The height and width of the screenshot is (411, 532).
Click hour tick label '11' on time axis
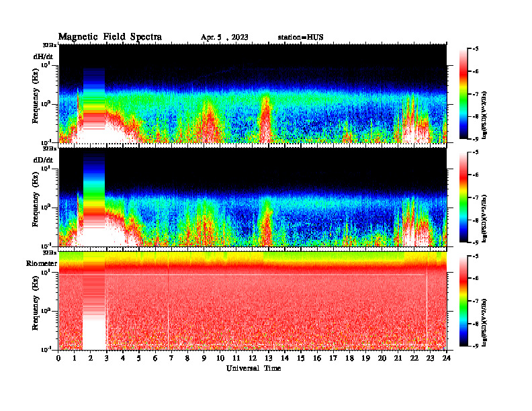236,359
